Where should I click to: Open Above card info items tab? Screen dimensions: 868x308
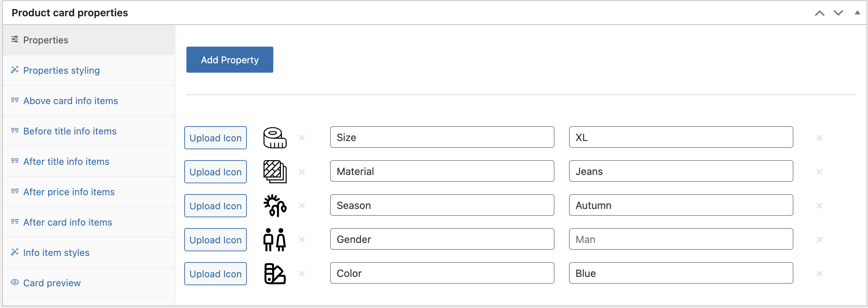(89, 101)
